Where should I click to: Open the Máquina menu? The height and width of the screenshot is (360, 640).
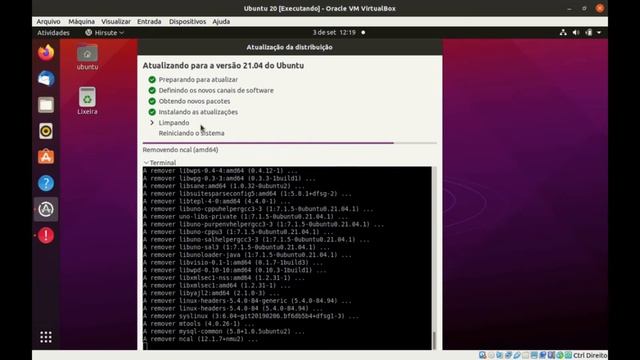pyautogui.click(x=82, y=22)
